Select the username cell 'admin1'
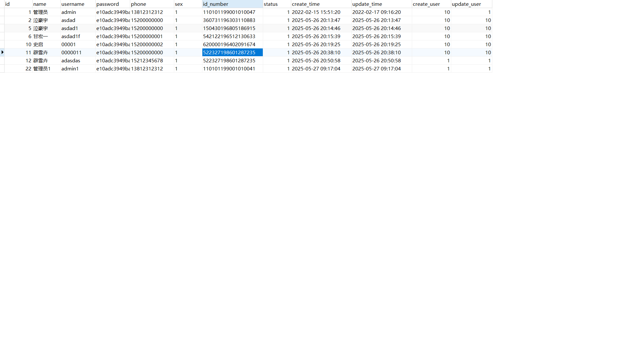Image resolution: width=620 pixels, height=364 pixels. click(70, 69)
